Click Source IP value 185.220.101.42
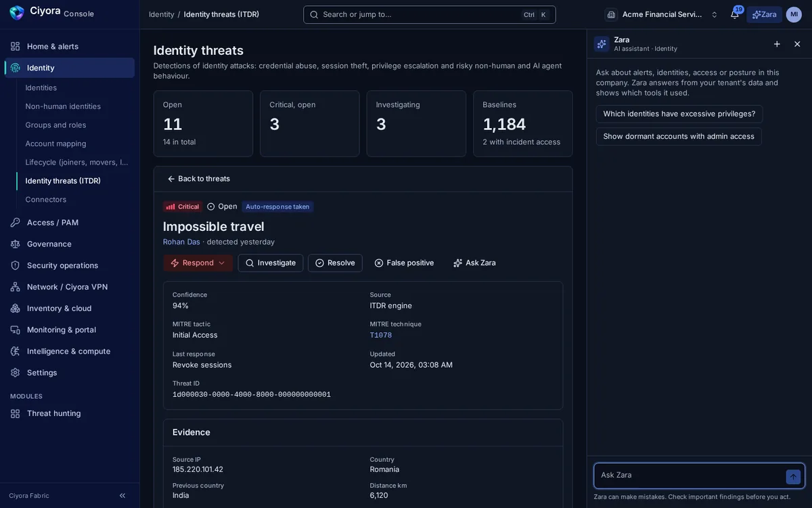The height and width of the screenshot is (508, 812). click(198, 469)
